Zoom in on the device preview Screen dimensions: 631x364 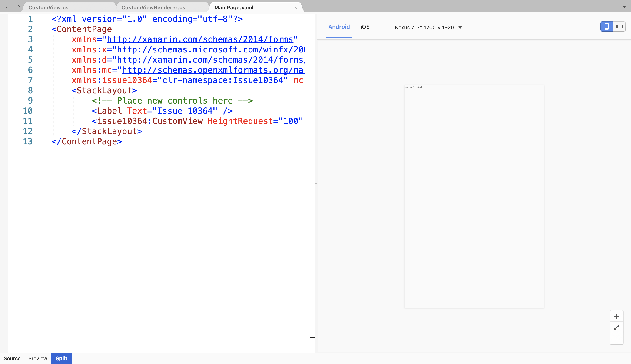click(617, 316)
